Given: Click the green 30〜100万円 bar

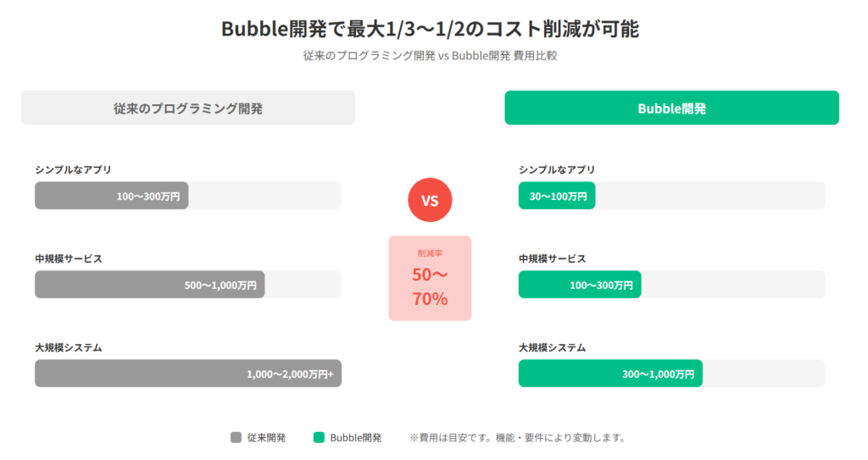Looking at the screenshot, I should pos(557,196).
